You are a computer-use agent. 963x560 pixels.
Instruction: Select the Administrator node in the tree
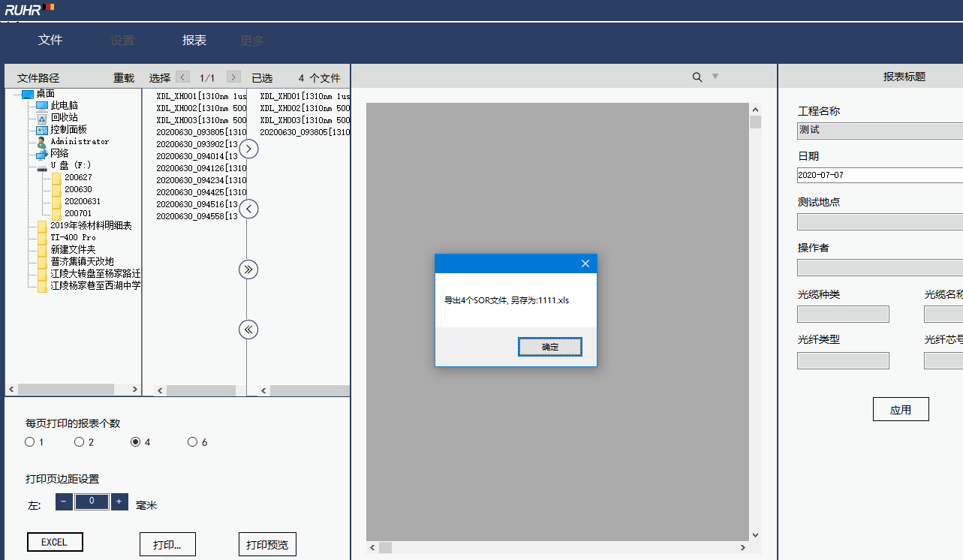(80, 141)
